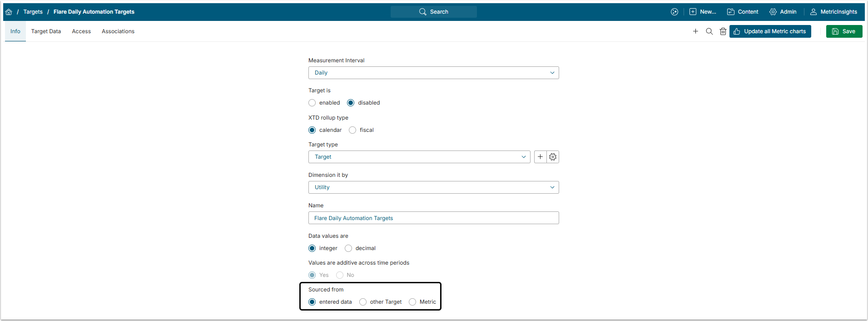Choose fiscal XTD rollup type
This screenshot has width=868, height=321.
pyautogui.click(x=352, y=130)
